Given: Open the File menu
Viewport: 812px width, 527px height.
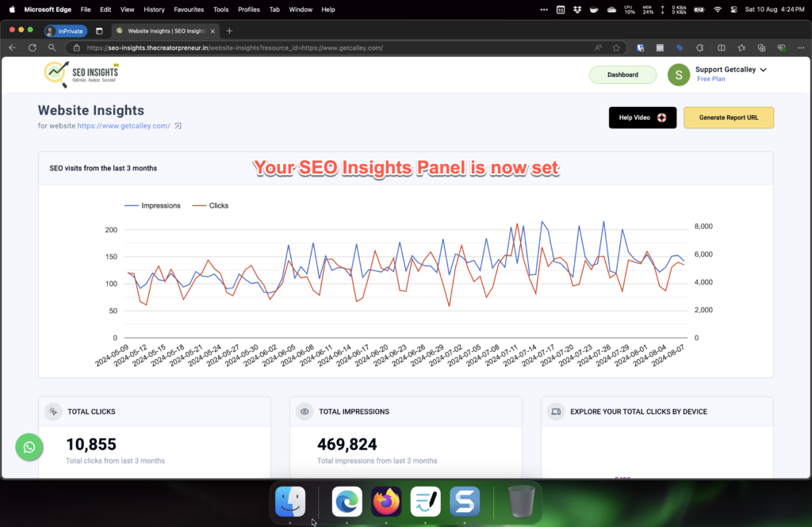Looking at the screenshot, I should tap(86, 10).
